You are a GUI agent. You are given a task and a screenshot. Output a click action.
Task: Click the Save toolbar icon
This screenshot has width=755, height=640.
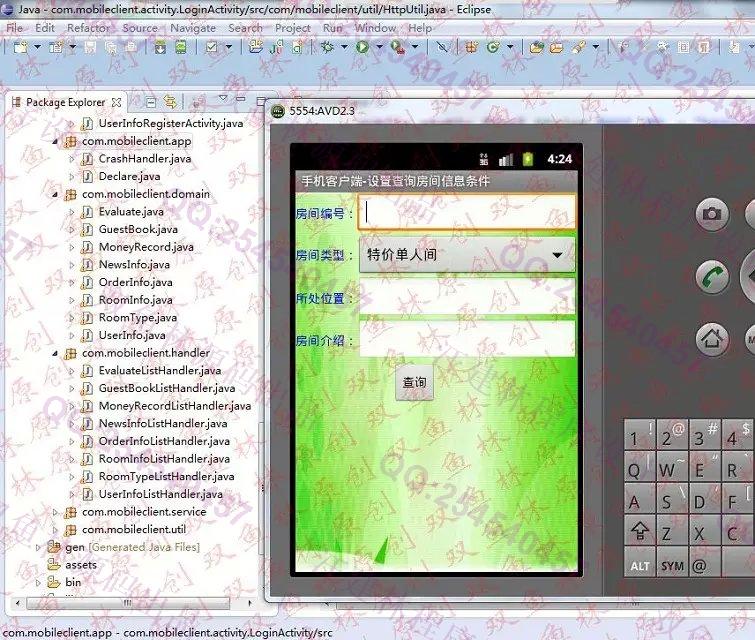(90, 47)
